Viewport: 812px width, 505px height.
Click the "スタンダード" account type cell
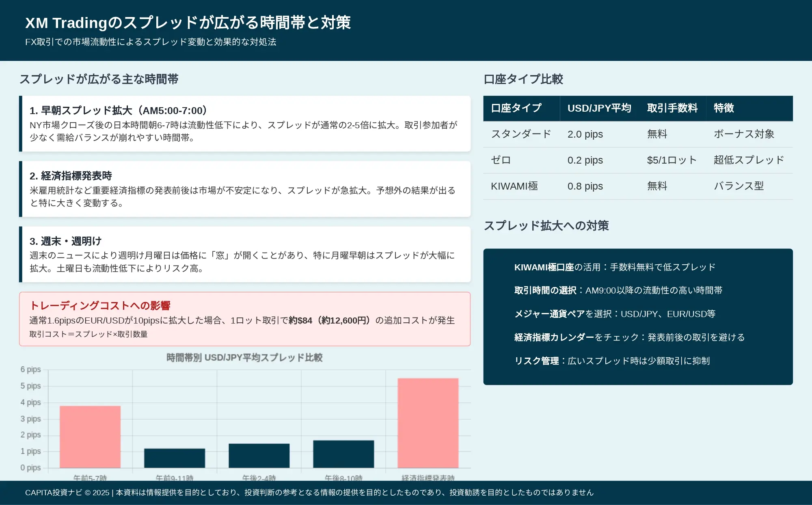point(521,134)
